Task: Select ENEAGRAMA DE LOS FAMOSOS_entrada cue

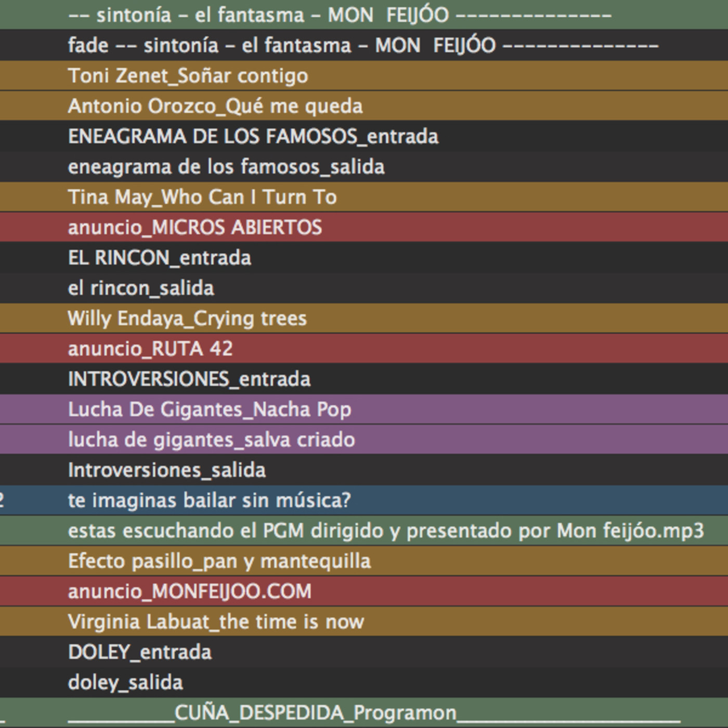Action: point(253,137)
